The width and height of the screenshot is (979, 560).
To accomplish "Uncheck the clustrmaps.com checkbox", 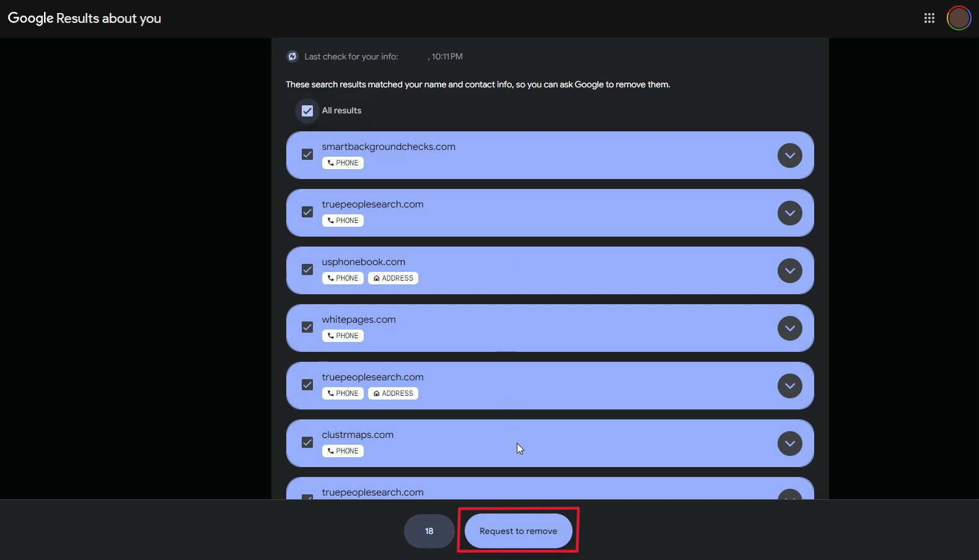I will (307, 442).
